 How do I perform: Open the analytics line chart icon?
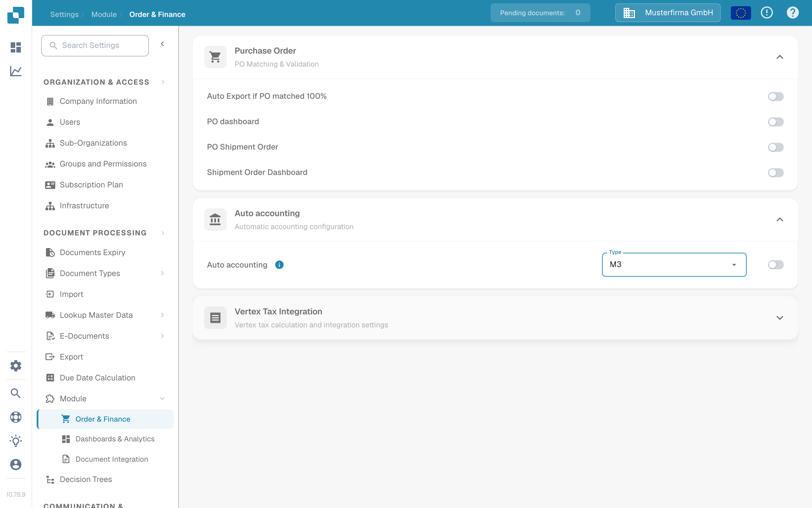[x=16, y=71]
